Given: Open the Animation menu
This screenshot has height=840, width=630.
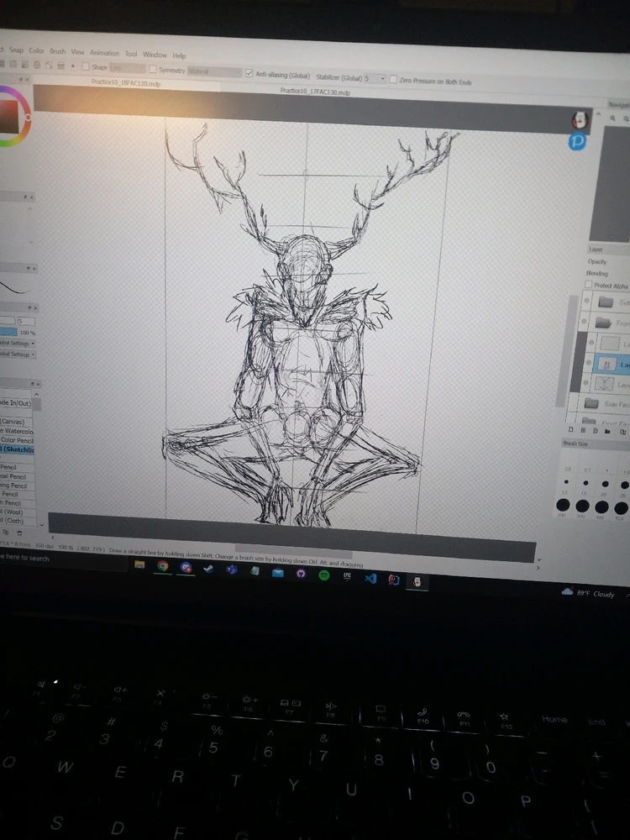Looking at the screenshot, I should click(104, 52).
